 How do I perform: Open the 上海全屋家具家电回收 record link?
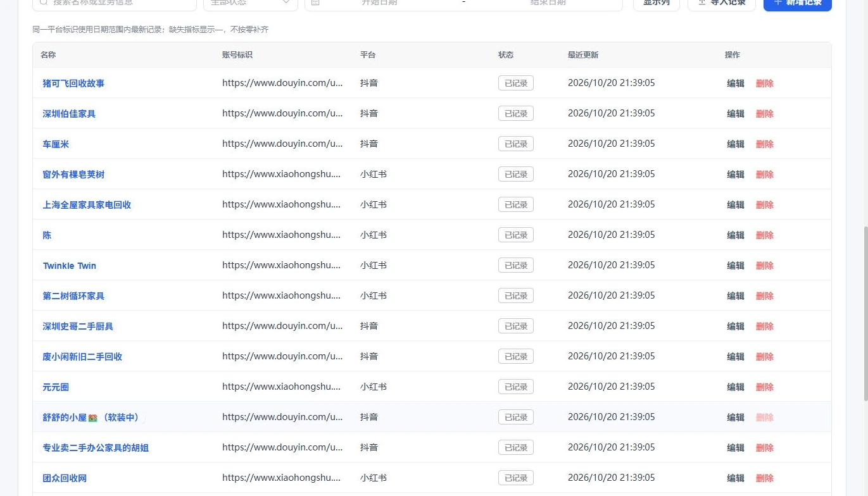coord(87,205)
